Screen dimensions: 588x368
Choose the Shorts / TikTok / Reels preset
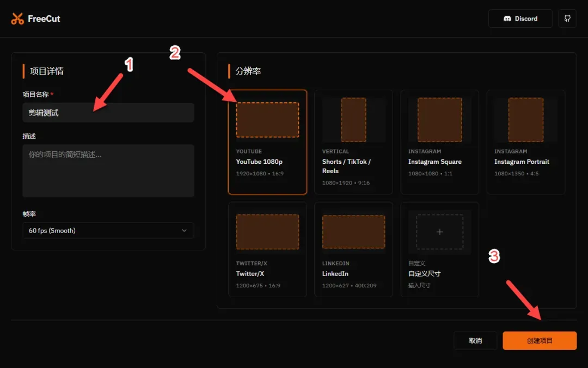[x=353, y=142]
